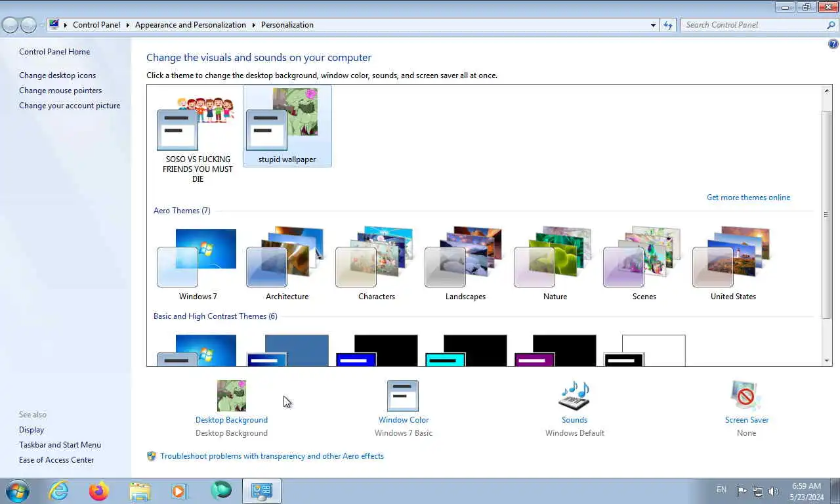Open recent pages dropdown next to nav arrows

(x=41, y=25)
